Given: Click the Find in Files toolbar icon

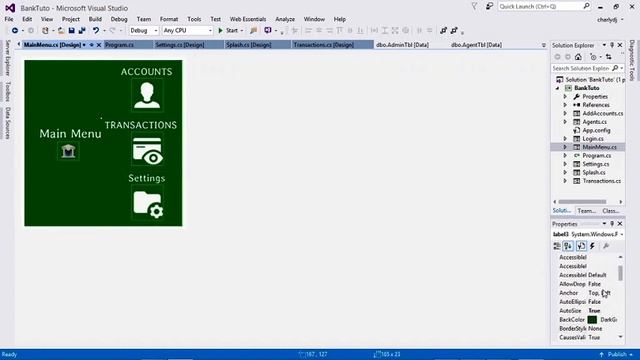Looking at the screenshot, I should [253, 31].
